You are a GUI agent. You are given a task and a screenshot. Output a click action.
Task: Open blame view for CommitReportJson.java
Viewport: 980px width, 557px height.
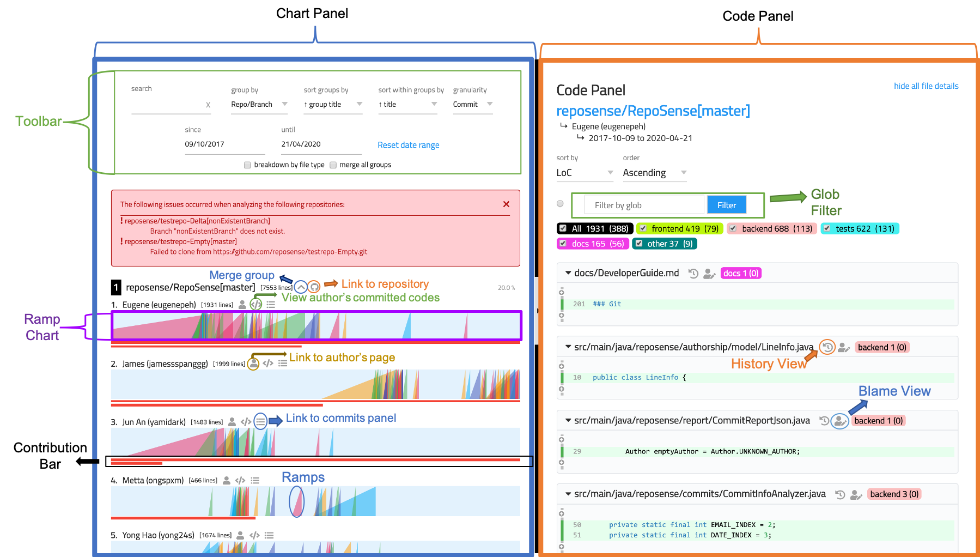click(839, 421)
